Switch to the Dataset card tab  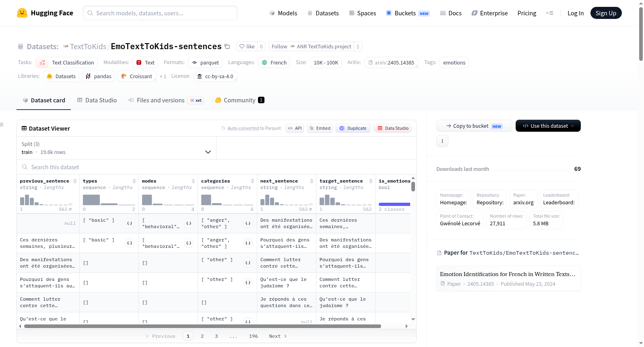click(43, 100)
